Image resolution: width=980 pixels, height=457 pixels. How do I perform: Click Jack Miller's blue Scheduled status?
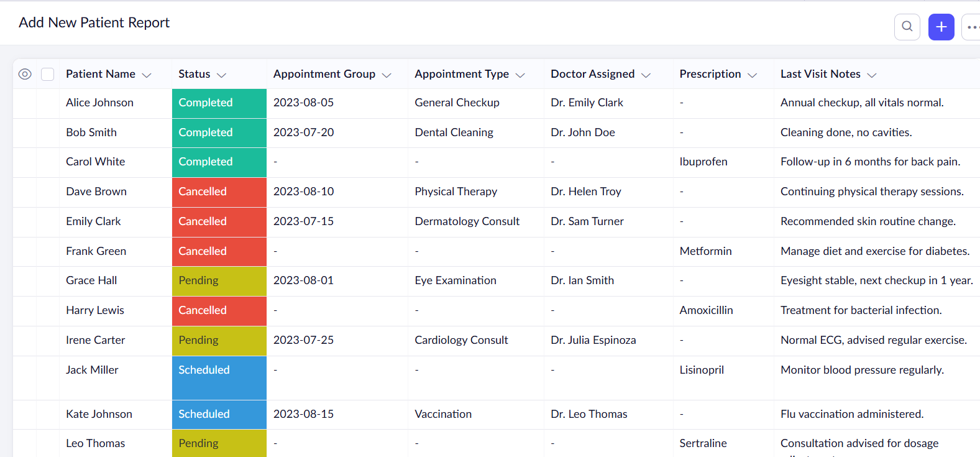(219, 377)
